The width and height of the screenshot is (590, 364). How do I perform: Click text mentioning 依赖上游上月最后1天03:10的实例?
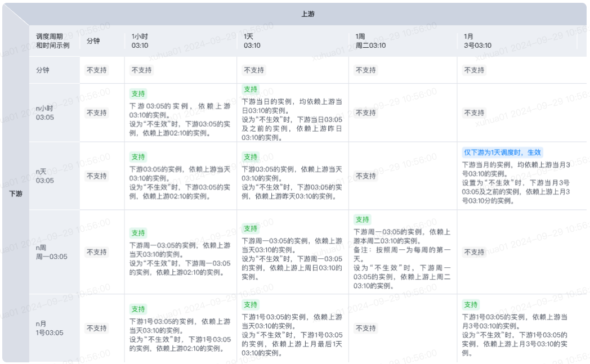pyautogui.click(x=292, y=344)
